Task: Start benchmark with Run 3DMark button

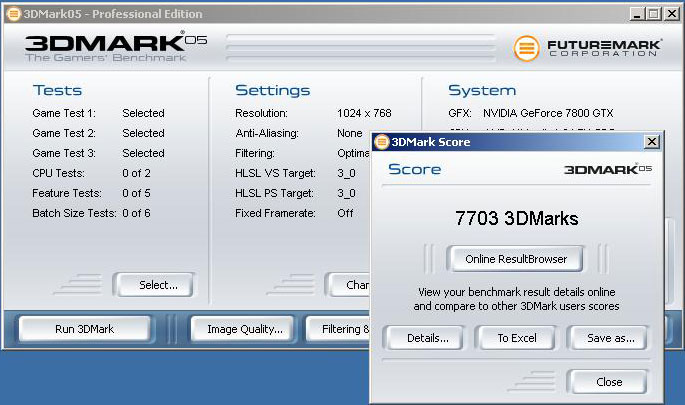Action: pyautogui.click(x=84, y=329)
